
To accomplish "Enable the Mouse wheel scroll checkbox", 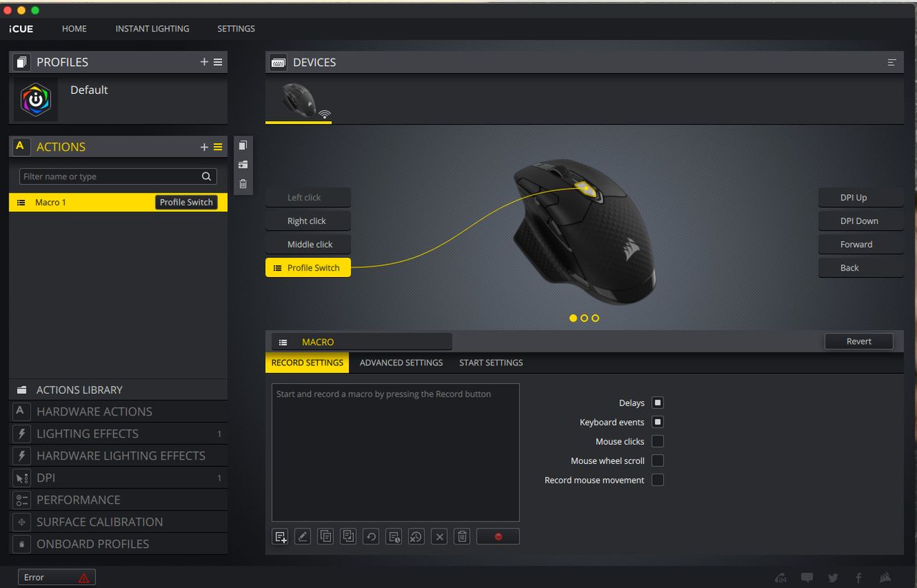I will point(658,461).
